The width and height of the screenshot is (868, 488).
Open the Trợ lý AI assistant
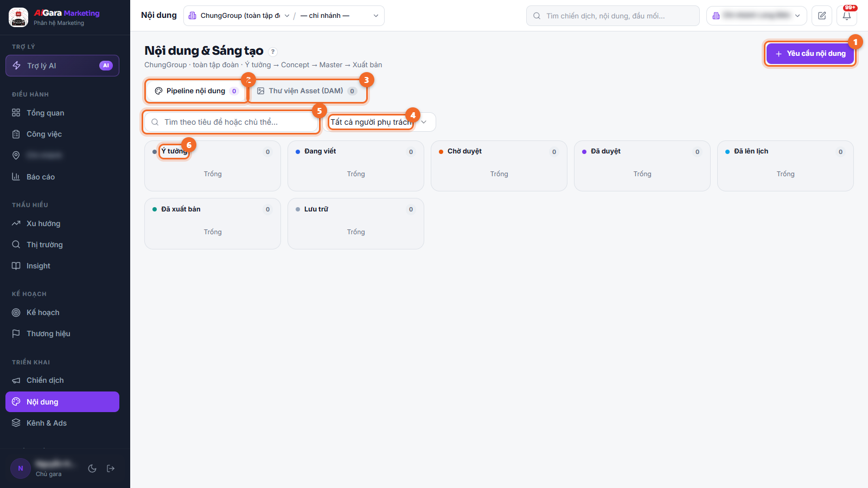click(62, 66)
